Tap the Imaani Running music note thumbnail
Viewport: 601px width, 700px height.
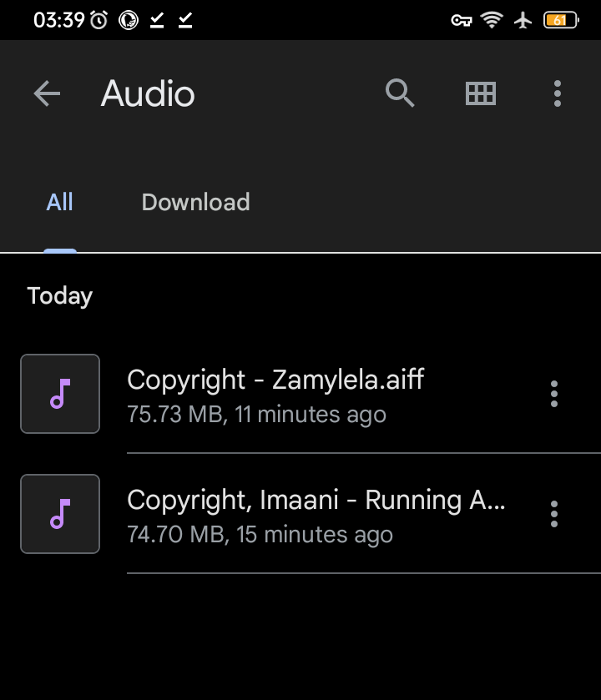click(60, 514)
